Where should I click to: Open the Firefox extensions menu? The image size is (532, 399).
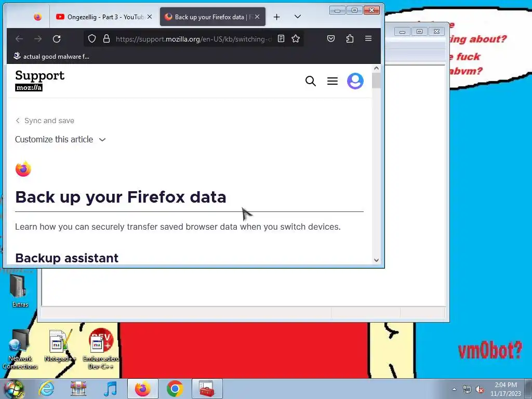pos(350,38)
